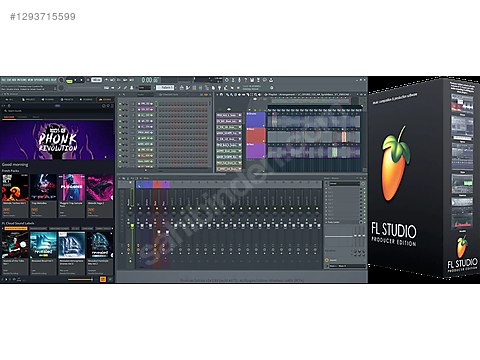Open the Melodic Techno Vol 1 pack
This screenshot has width=480, height=360.
[x=15, y=195]
